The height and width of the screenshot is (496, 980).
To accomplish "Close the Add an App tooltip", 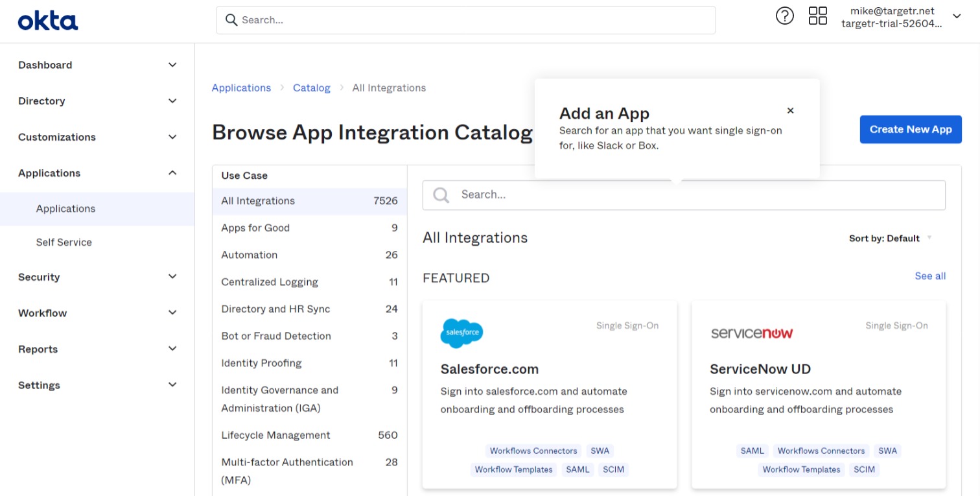I will pyautogui.click(x=790, y=111).
